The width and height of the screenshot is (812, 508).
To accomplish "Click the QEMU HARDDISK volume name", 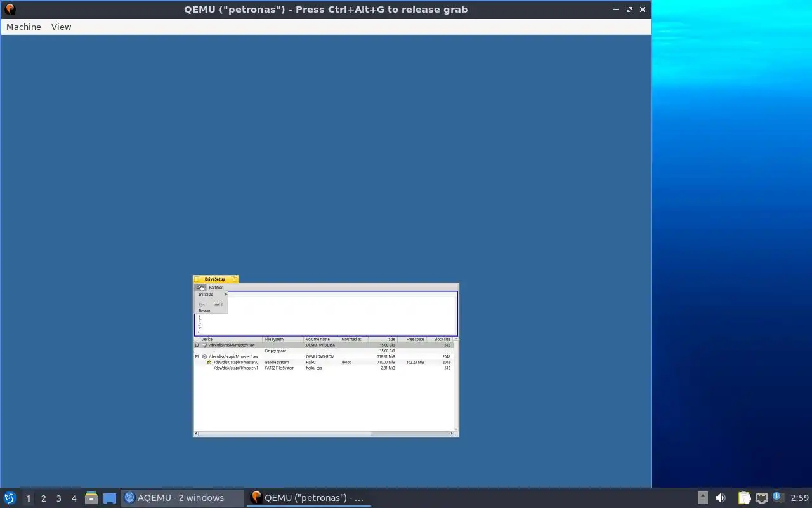I will tap(320, 345).
